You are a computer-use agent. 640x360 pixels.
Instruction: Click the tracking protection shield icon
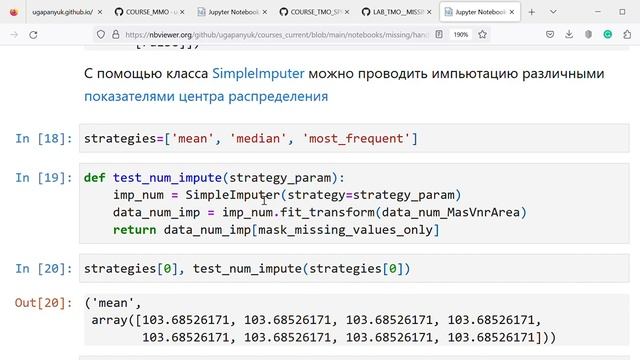101,35
